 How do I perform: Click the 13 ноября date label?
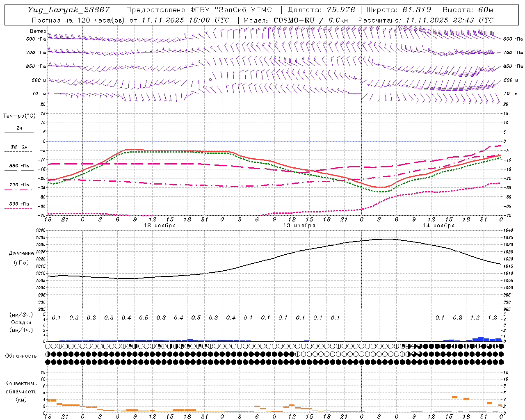click(299, 226)
